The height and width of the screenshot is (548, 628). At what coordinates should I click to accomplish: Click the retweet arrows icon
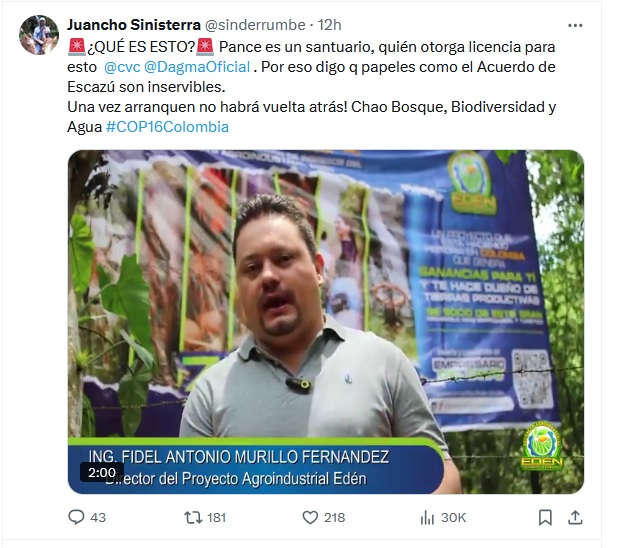click(x=193, y=518)
